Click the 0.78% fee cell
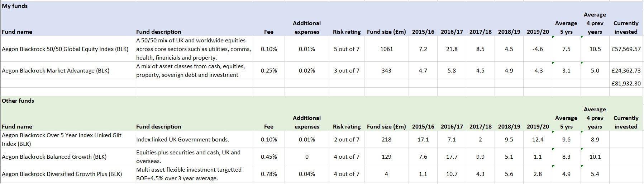 (269, 174)
